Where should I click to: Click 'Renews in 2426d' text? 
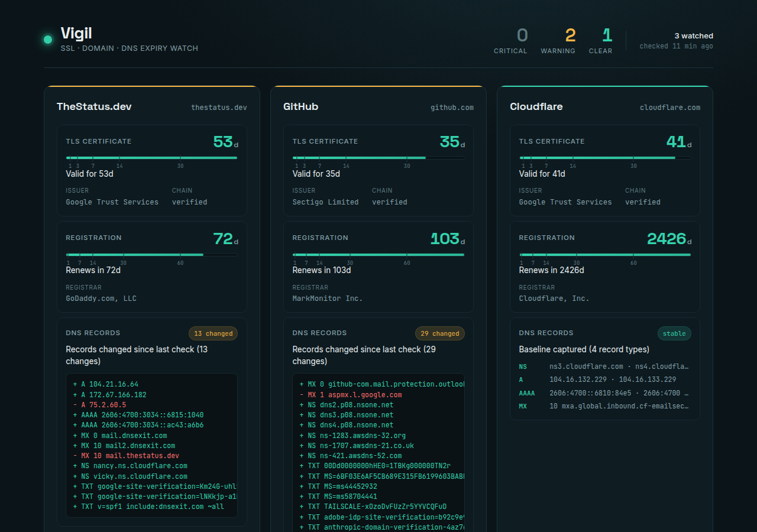click(551, 270)
